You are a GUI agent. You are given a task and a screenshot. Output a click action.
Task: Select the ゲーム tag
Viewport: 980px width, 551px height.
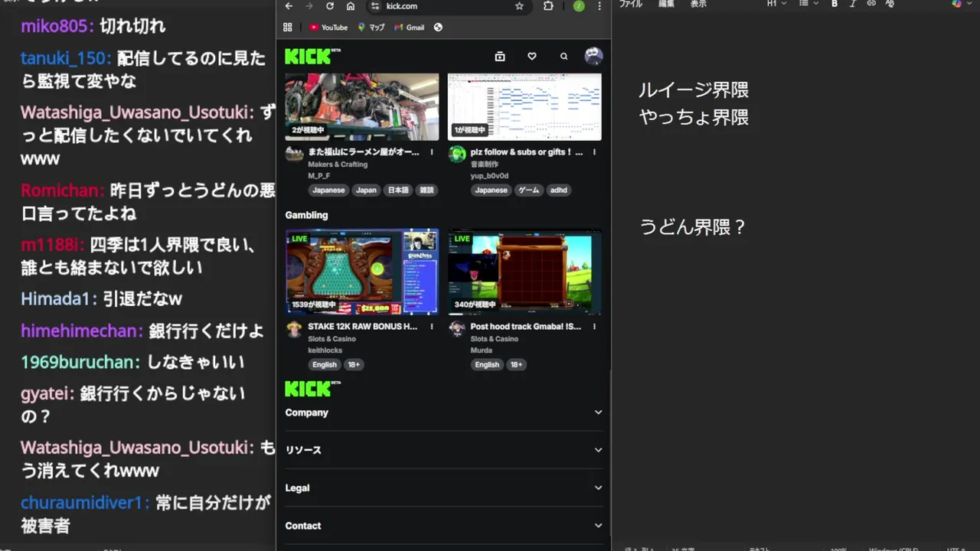[x=529, y=191]
